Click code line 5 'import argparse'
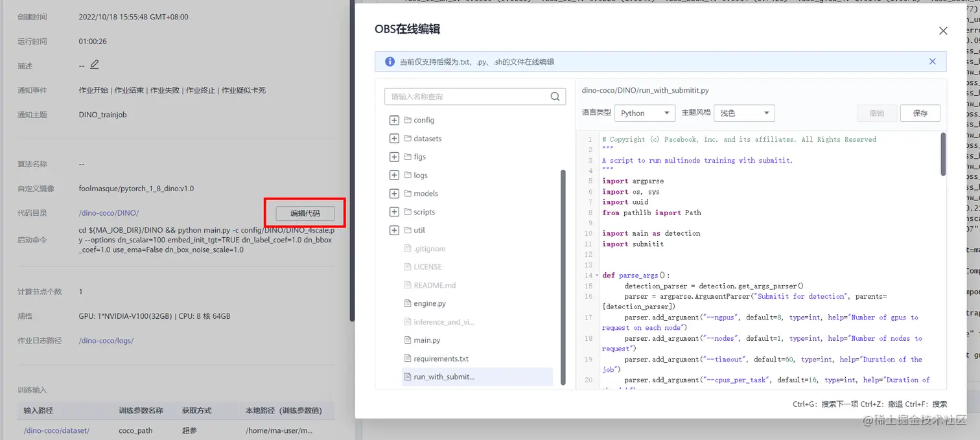 pyautogui.click(x=633, y=181)
